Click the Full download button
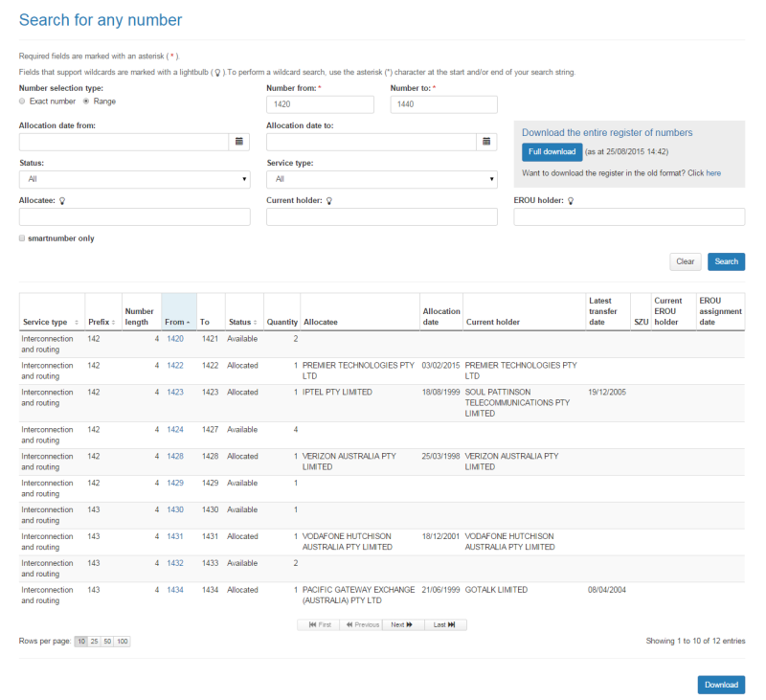 click(552, 152)
